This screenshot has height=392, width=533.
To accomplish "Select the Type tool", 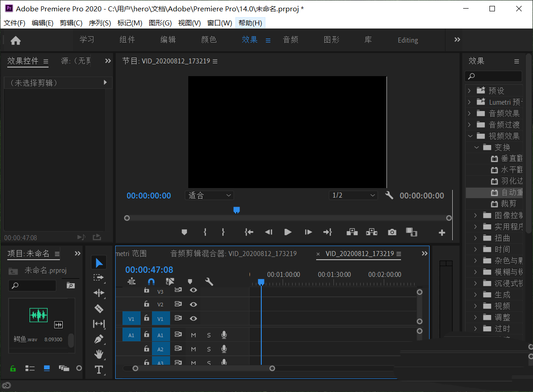I will 98,370.
